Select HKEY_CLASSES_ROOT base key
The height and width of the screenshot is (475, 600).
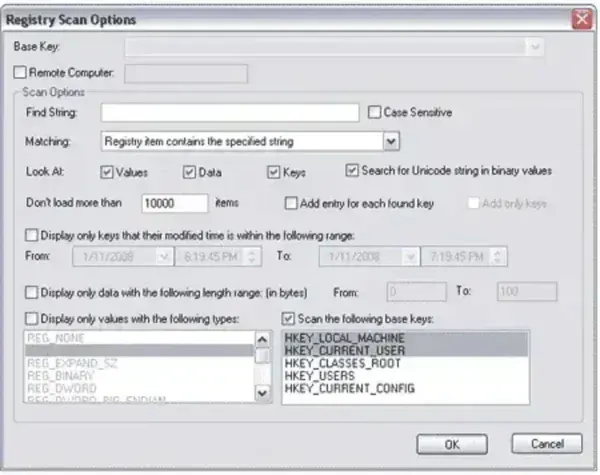[x=406, y=363]
